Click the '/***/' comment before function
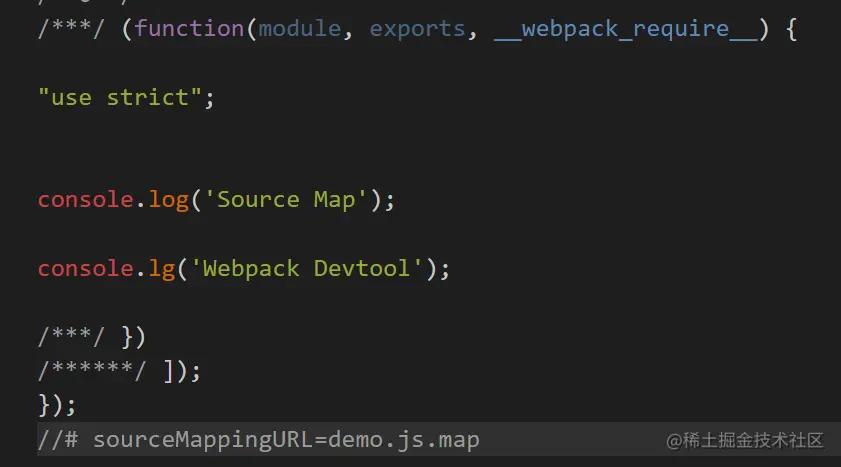841x467 pixels. (x=71, y=28)
